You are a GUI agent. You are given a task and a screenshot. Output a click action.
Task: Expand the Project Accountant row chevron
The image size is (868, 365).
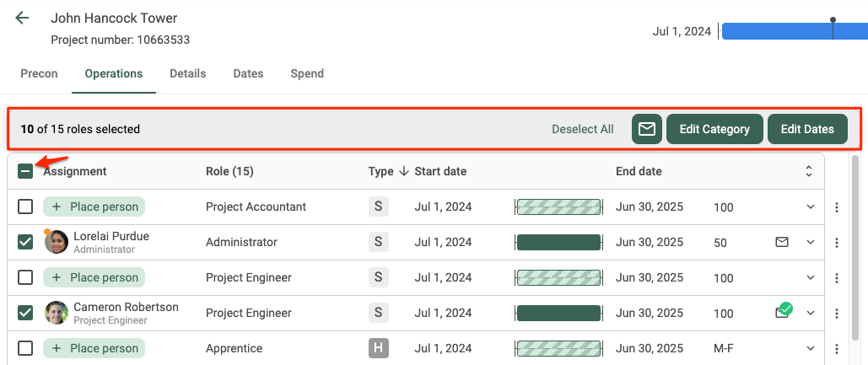point(811,207)
